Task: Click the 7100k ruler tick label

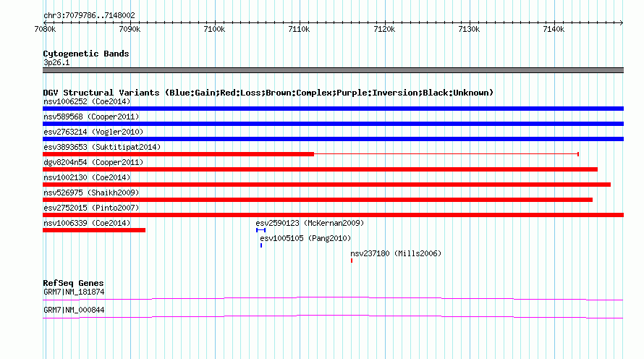Action: [x=214, y=29]
